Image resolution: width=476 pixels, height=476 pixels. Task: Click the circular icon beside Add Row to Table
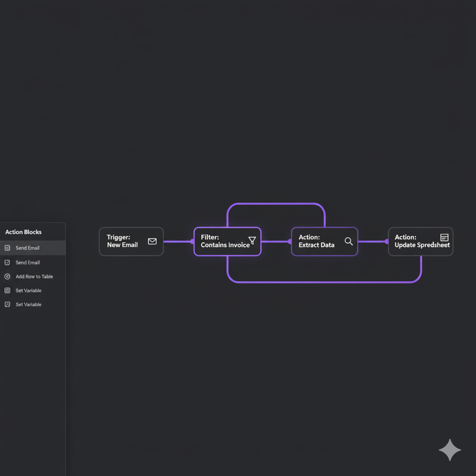(7, 276)
